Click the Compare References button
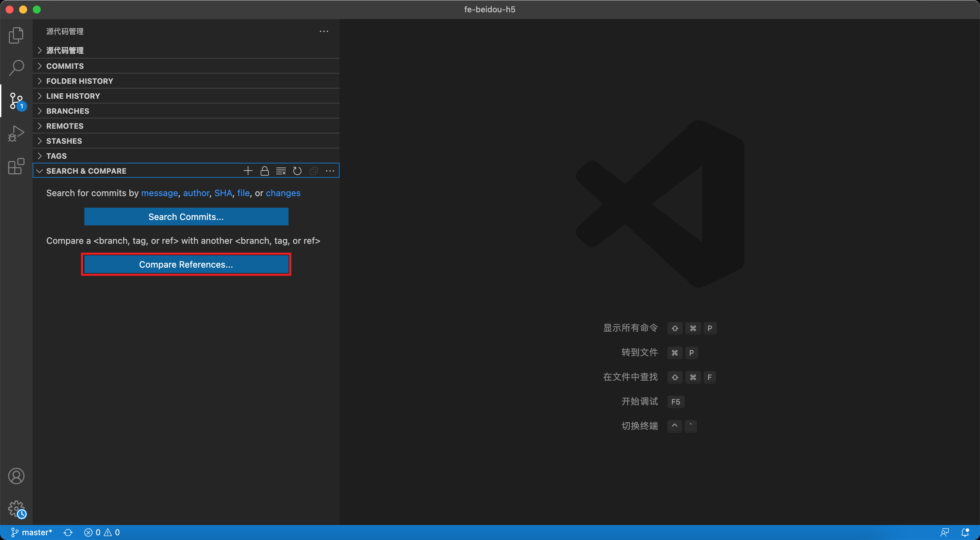Viewport: 980px width, 540px height. [x=186, y=264]
